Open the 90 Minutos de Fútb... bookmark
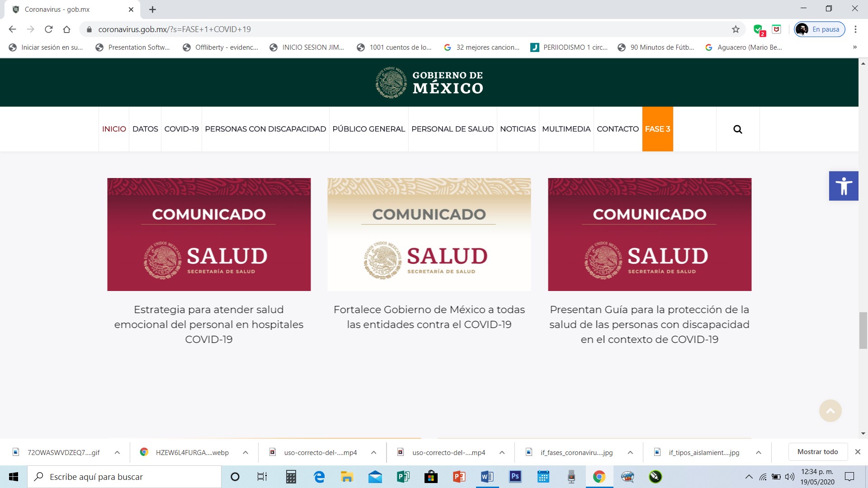The width and height of the screenshot is (868, 488). coord(656,47)
